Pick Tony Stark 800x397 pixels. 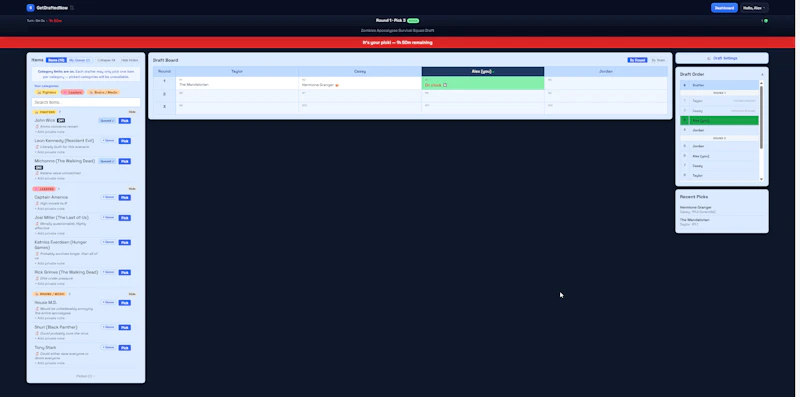[x=124, y=348]
